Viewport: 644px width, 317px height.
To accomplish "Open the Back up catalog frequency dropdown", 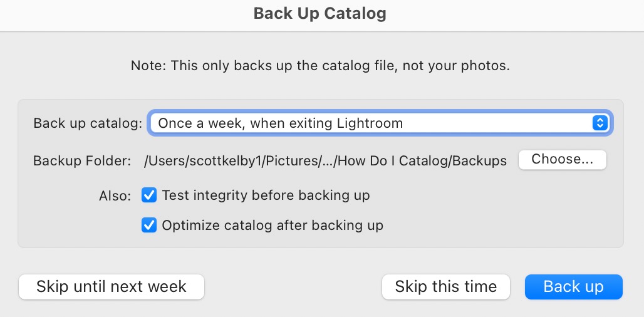I will coord(376,123).
